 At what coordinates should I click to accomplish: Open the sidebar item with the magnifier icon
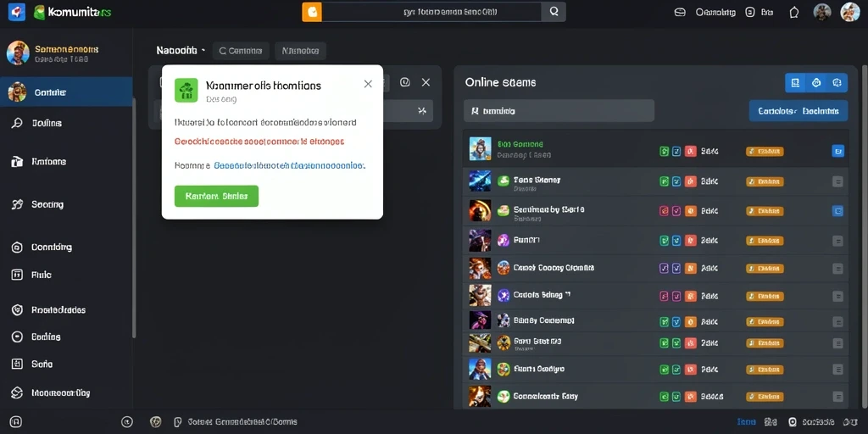pos(66,123)
